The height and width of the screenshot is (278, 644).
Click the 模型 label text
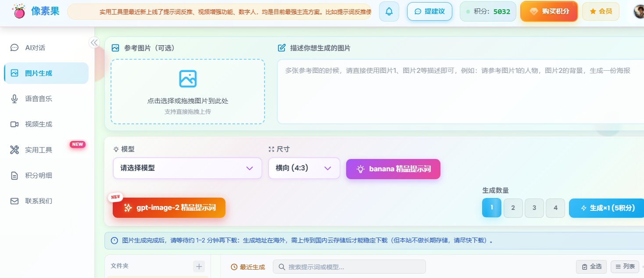(128, 149)
